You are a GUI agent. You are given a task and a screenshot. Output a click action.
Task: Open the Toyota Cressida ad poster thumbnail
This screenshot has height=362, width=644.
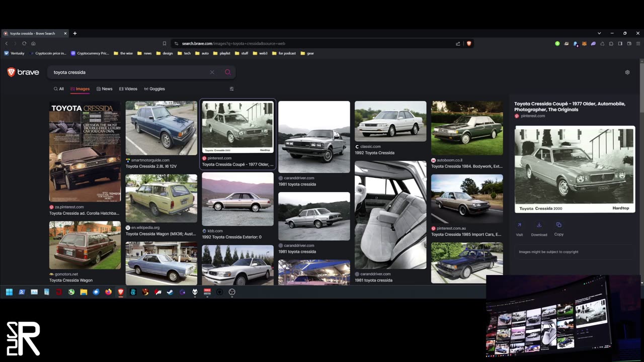pos(85,151)
